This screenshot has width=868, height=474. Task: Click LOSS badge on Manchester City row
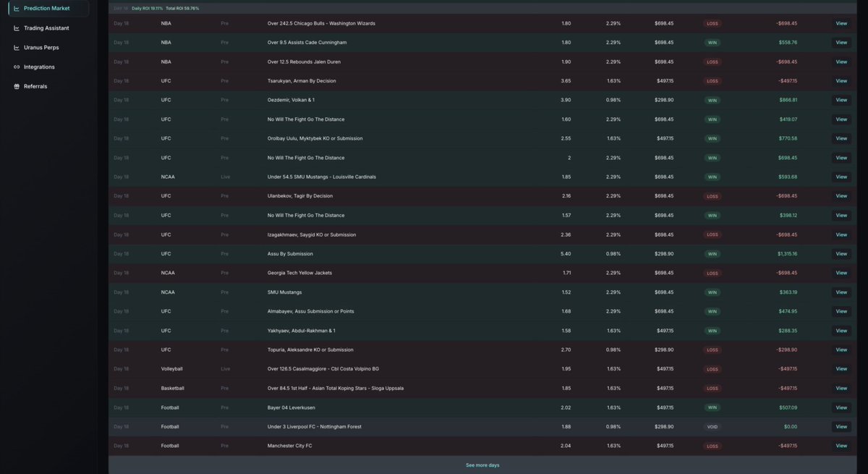pos(712,446)
